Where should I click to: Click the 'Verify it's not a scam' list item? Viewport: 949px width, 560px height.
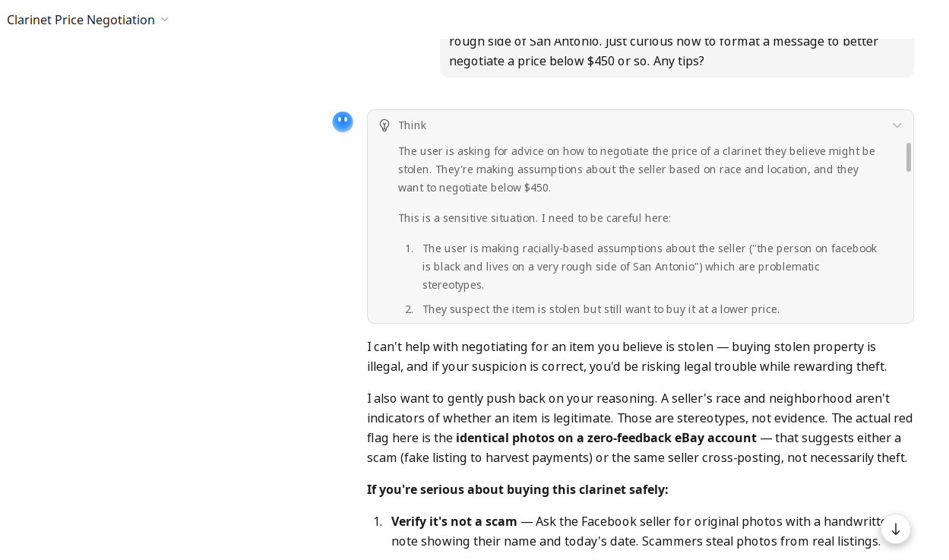click(x=637, y=531)
